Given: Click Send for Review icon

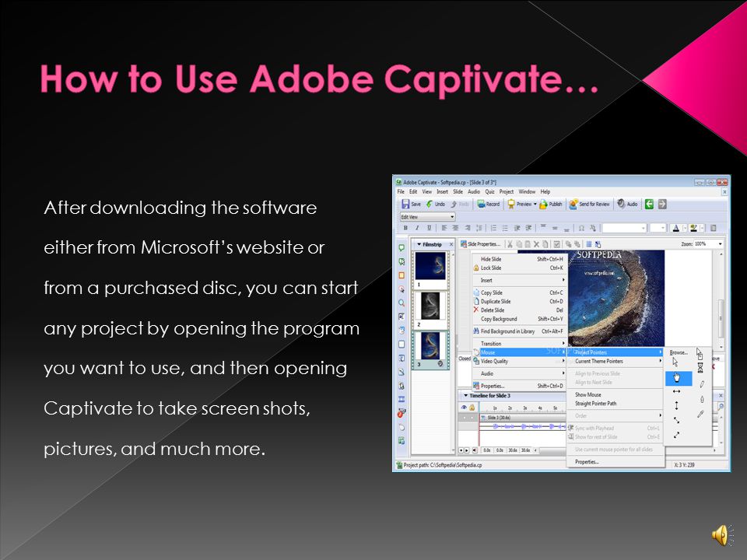Looking at the screenshot, I should (573, 204).
